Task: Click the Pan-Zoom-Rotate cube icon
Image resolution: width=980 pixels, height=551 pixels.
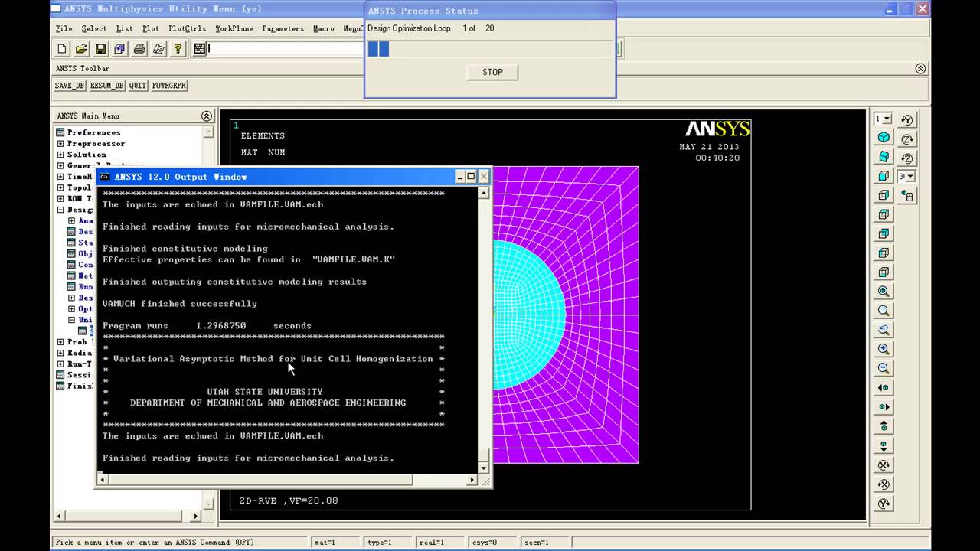Action: (x=119, y=49)
